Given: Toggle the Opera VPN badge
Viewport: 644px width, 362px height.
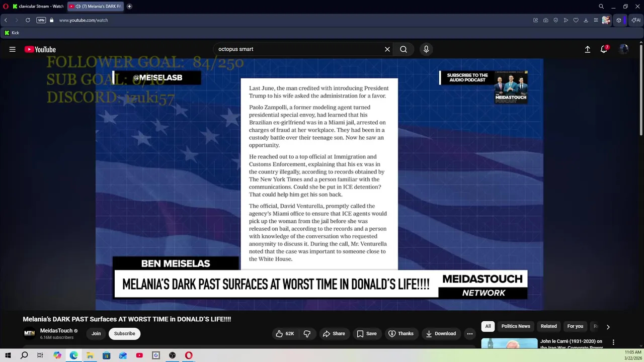Looking at the screenshot, I should [x=41, y=20].
